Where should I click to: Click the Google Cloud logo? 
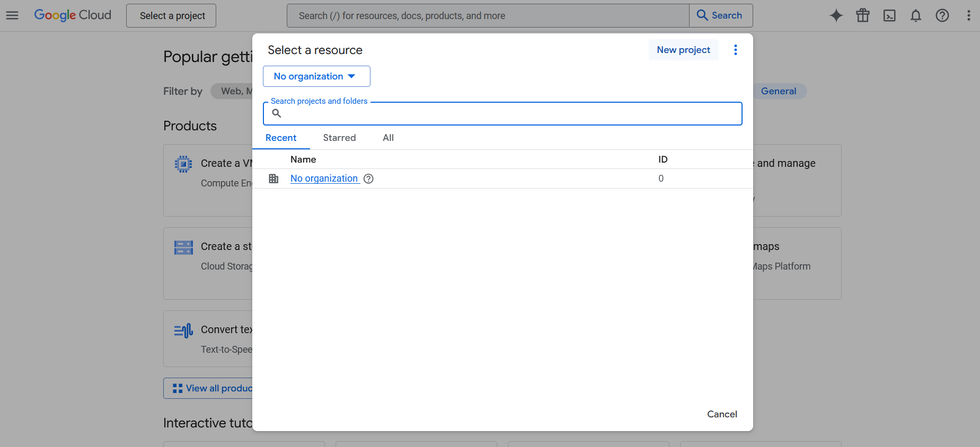coord(73,15)
